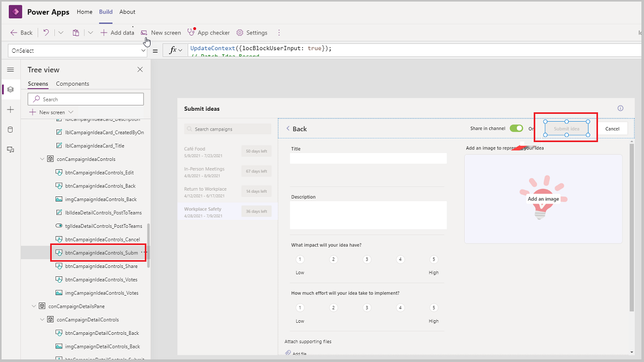Image resolution: width=644 pixels, height=362 pixels.
Task: Open the About tab
Action: tap(127, 12)
